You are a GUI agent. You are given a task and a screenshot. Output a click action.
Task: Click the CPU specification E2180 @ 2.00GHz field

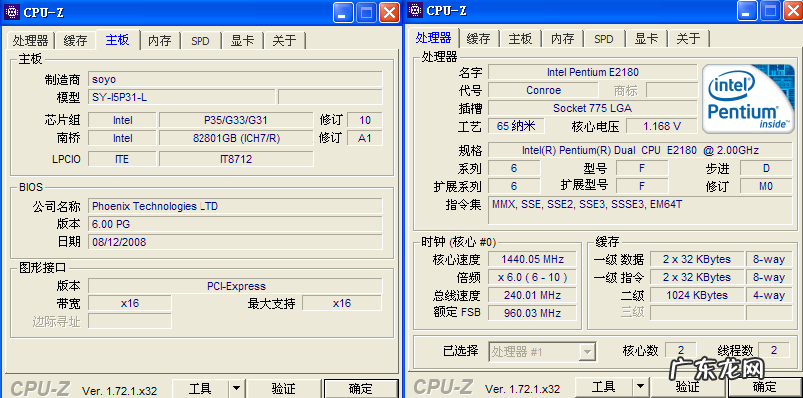click(x=640, y=150)
